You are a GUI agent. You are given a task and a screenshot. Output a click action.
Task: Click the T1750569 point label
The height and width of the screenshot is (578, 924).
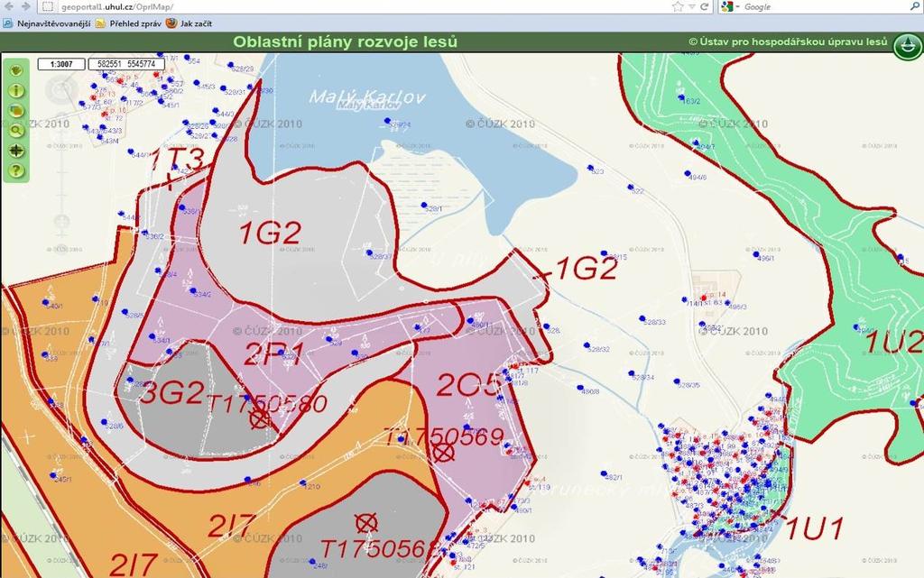(x=444, y=436)
